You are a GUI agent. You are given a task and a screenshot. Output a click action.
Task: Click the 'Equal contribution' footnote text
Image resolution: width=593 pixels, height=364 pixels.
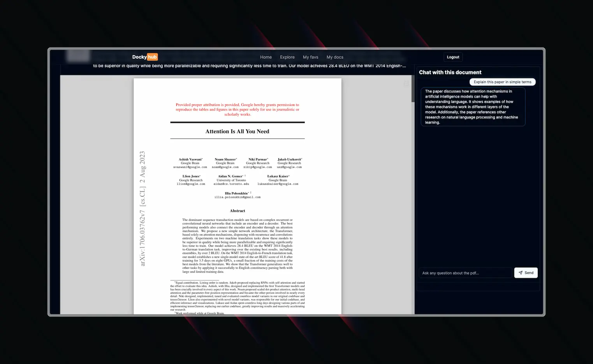238,296
